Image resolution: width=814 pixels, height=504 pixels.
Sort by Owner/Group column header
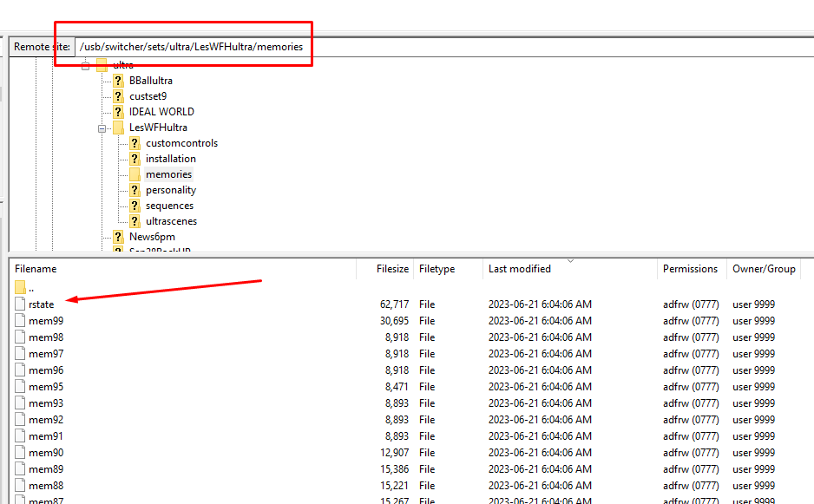point(764,269)
